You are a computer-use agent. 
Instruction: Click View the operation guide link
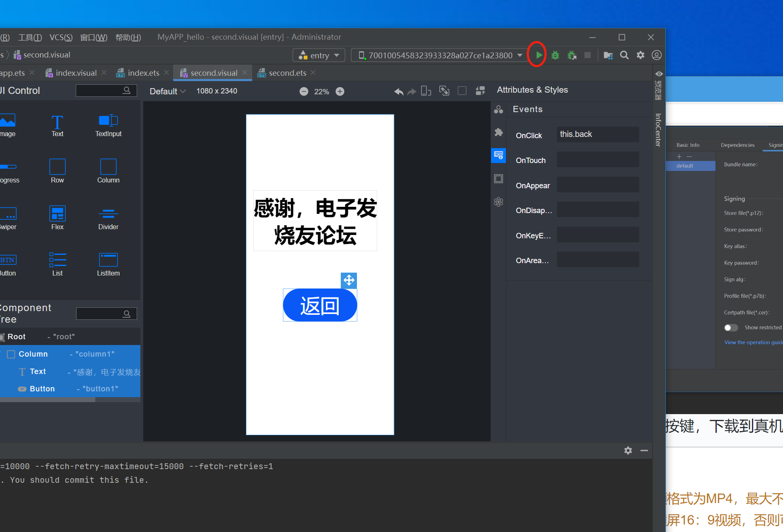point(753,343)
